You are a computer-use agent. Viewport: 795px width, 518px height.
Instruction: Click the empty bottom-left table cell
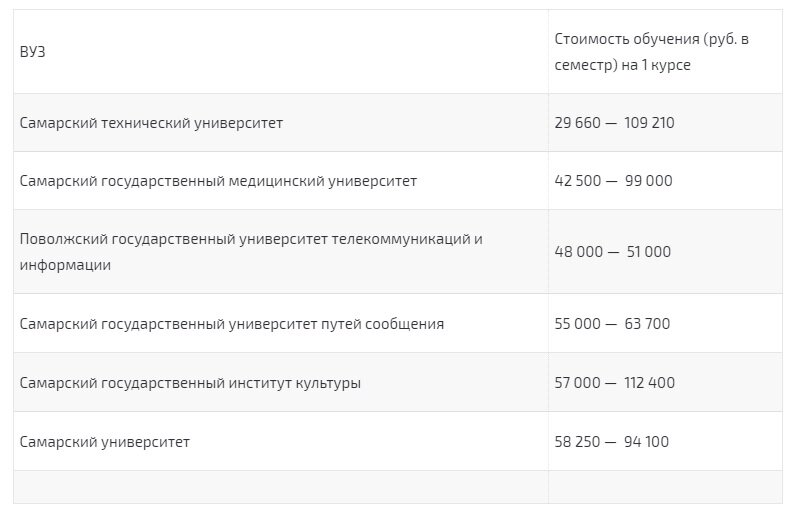pyautogui.click(x=280, y=487)
